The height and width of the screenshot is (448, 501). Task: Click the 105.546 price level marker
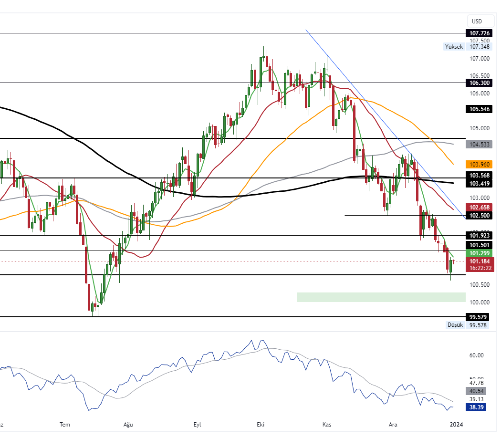[479, 109]
